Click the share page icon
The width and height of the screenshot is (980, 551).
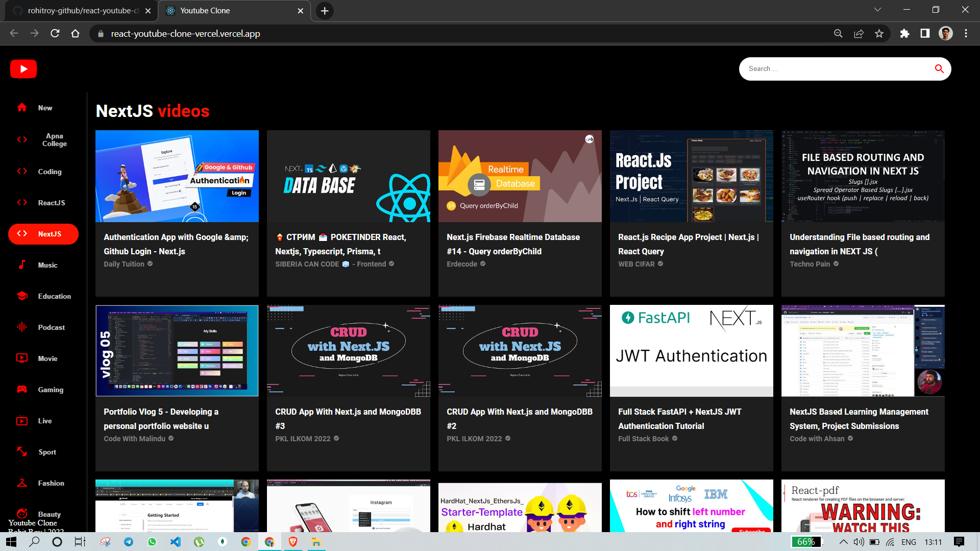point(859,34)
